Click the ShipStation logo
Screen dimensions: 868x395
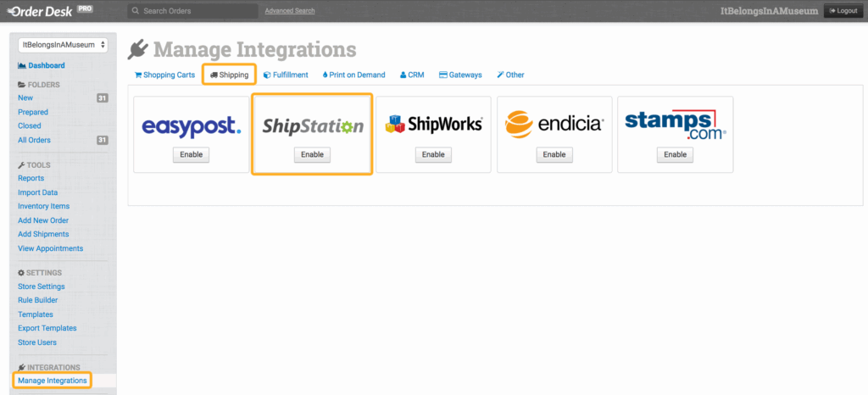(312, 126)
